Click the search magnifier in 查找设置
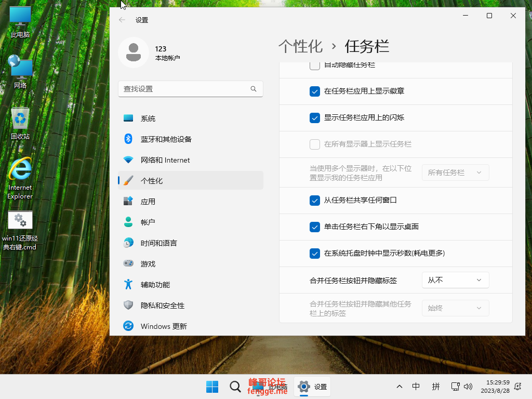 (254, 89)
